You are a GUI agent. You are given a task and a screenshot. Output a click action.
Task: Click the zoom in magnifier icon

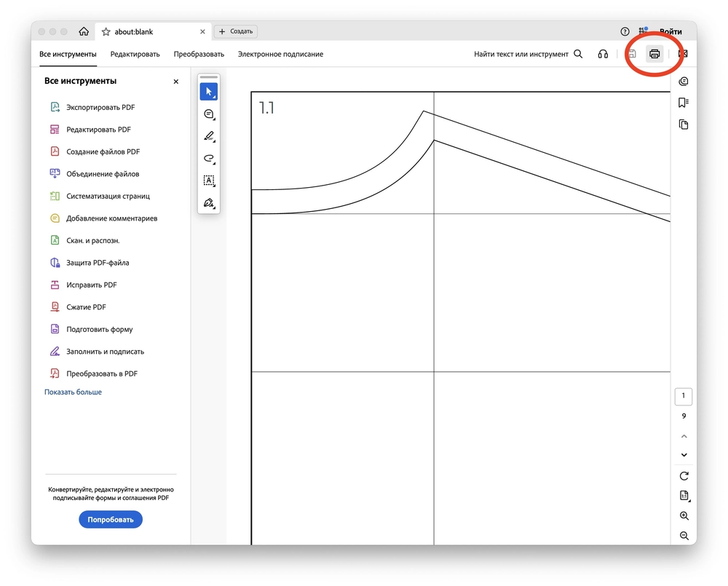click(x=684, y=516)
